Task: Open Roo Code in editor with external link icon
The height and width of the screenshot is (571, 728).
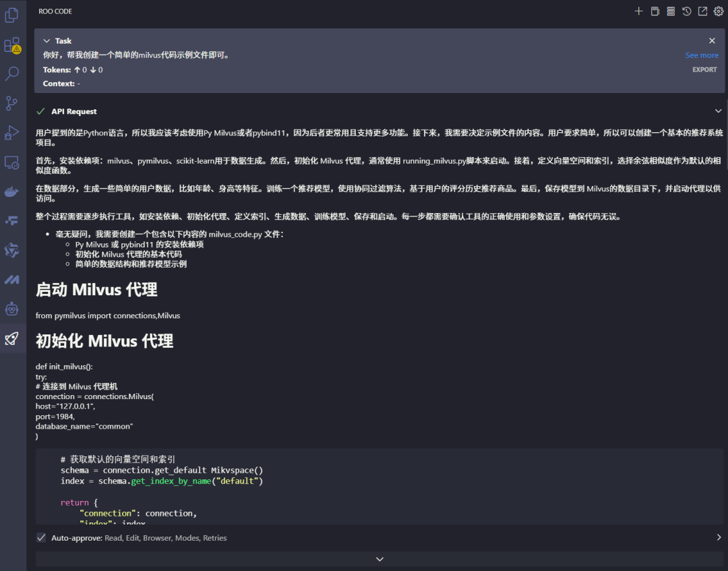Action: tap(702, 11)
